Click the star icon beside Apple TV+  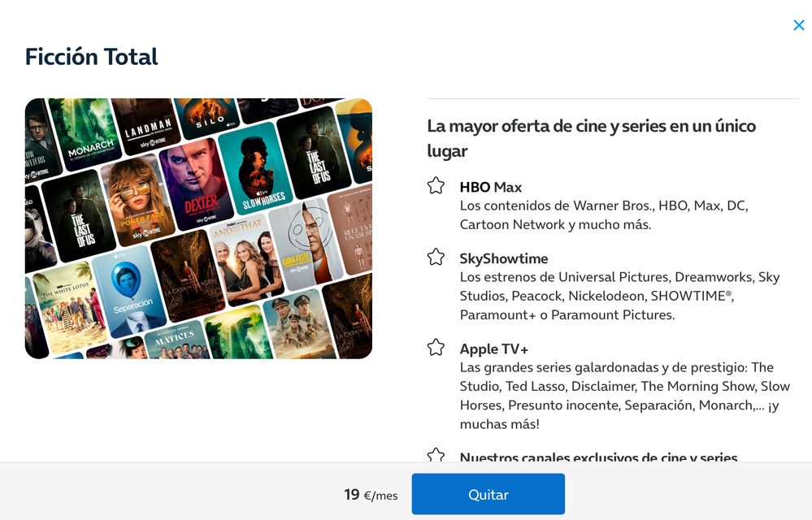point(436,348)
